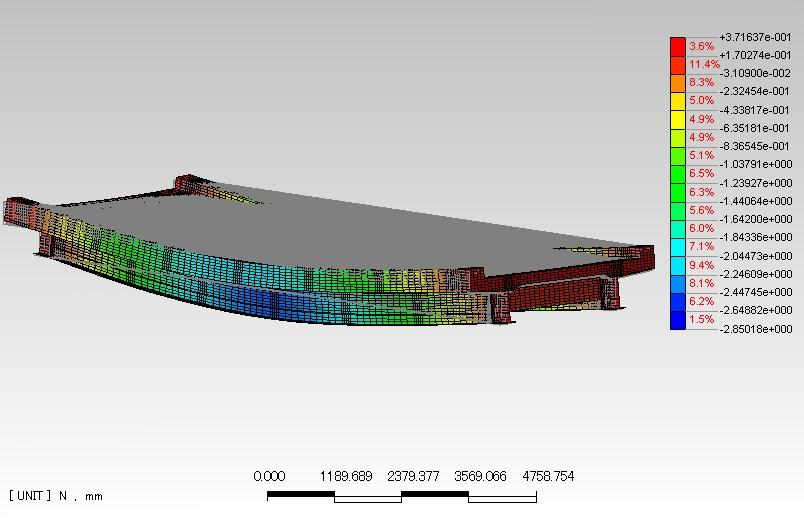
Task: Select the legend value -2.04473e+000
Action: pos(756,256)
